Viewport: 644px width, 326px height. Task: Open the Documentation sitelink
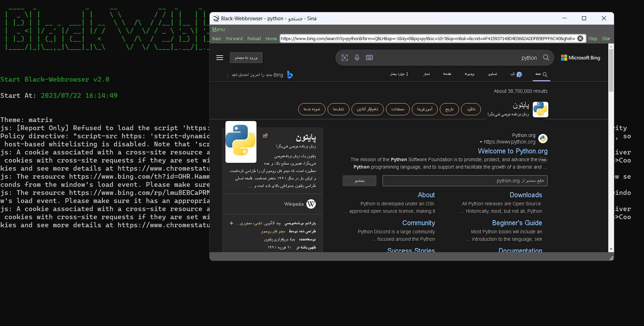520,250
